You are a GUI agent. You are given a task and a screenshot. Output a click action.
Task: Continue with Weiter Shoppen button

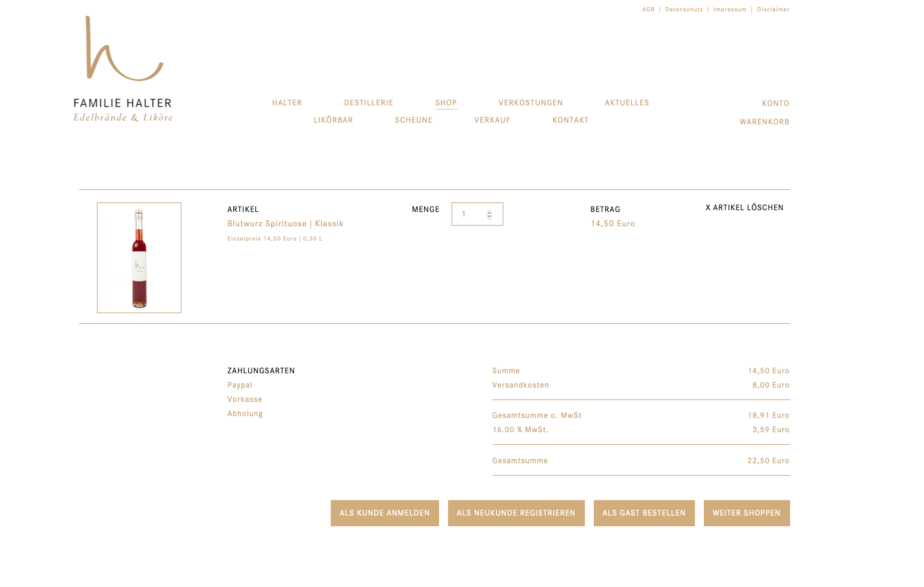click(746, 513)
